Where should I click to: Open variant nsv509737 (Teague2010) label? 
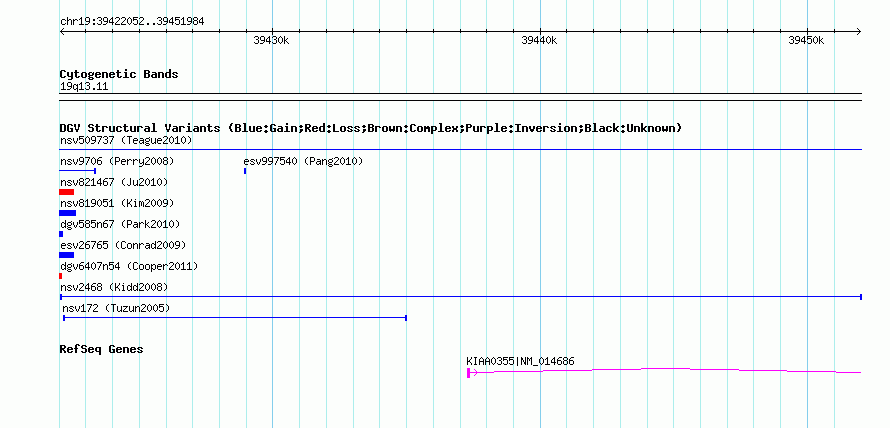[126, 140]
